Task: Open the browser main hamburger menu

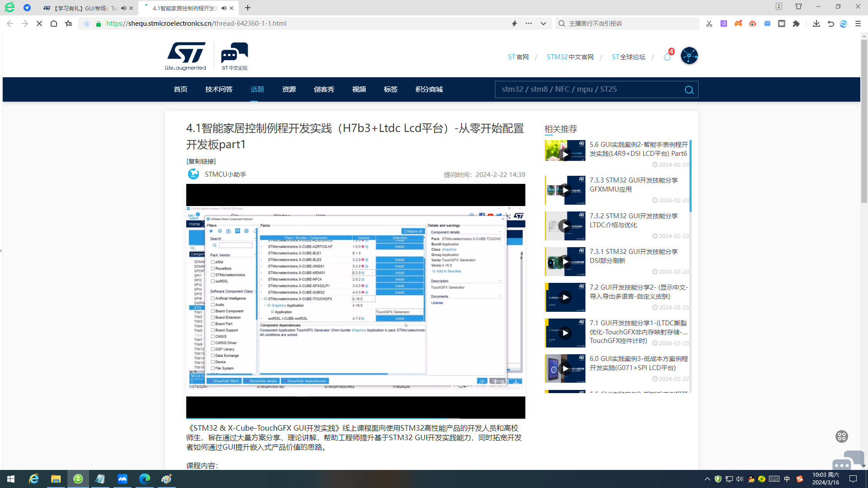Action: click(x=858, y=23)
